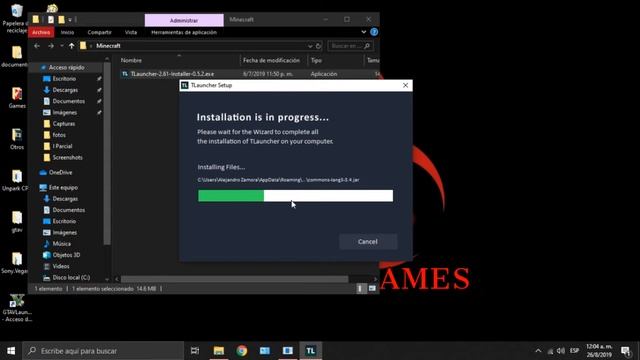The image size is (640, 360).
Task: Cancel the TLauncher installation
Action: pyautogui.click(x=368, y=242)
